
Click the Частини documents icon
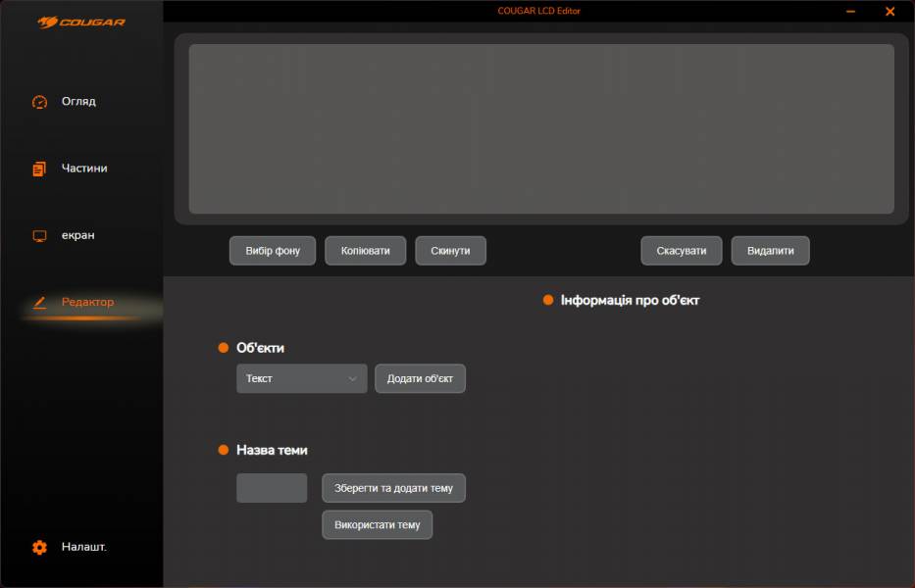tap(39, 169)
